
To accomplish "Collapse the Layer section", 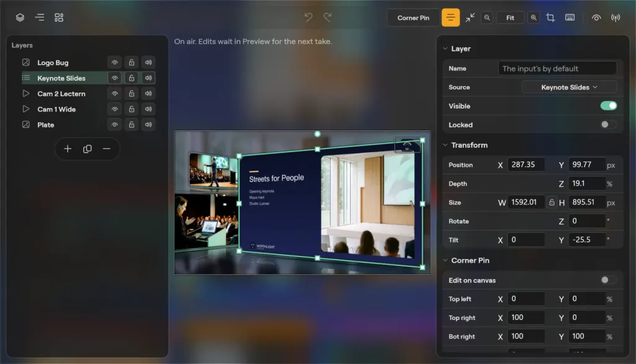I will click(x=445, y=48).
